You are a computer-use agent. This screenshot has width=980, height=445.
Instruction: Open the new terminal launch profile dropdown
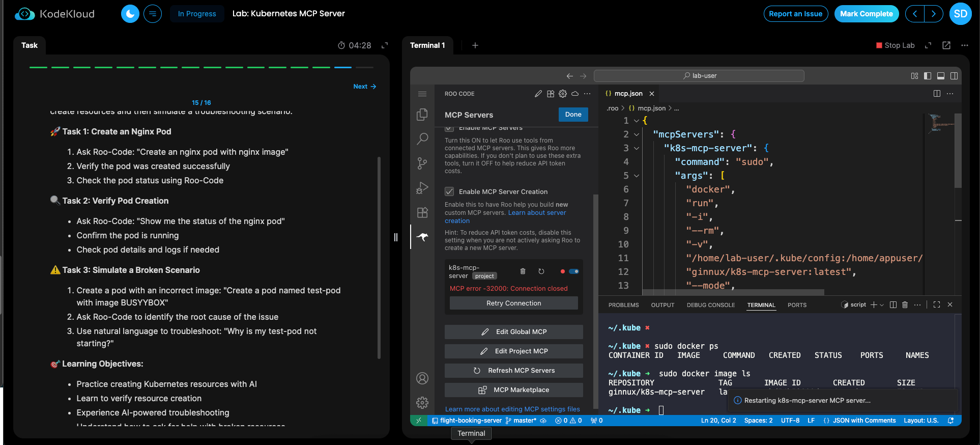[x=882, y=305]
